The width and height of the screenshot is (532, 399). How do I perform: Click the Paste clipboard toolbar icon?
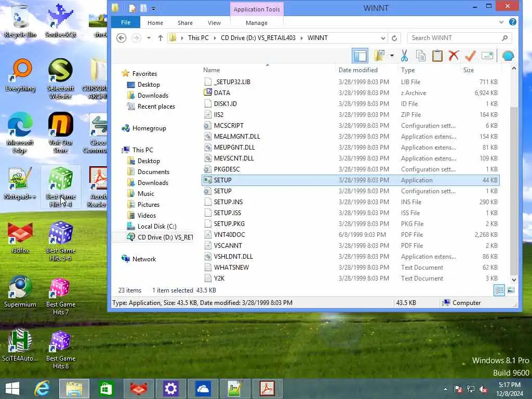click(x=437, y=56)
